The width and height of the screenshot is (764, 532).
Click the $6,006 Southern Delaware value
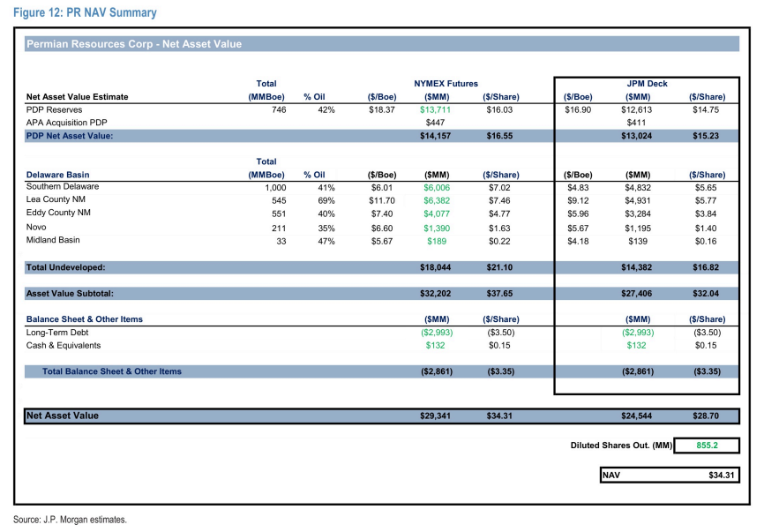pos(437,188)
